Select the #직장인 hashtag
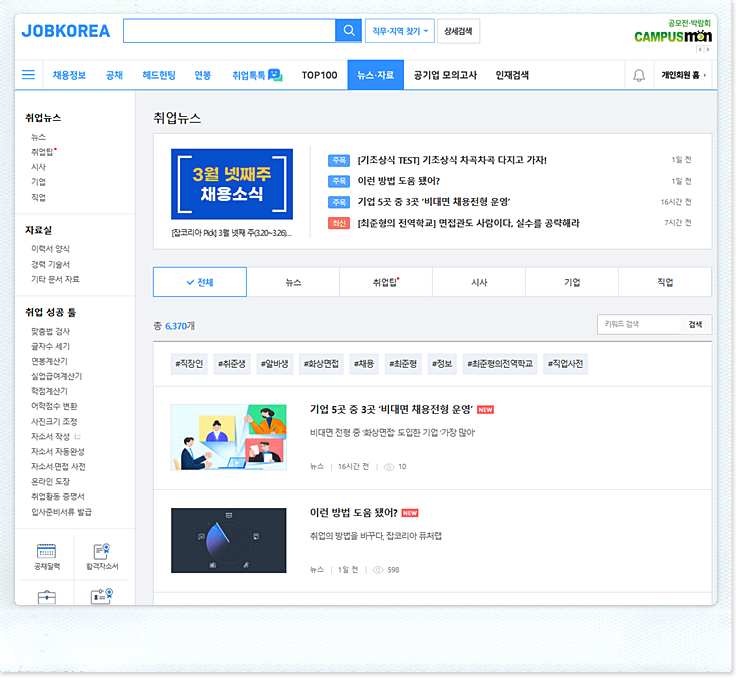Screen dimensions: 740x680 tap(189, 364)
